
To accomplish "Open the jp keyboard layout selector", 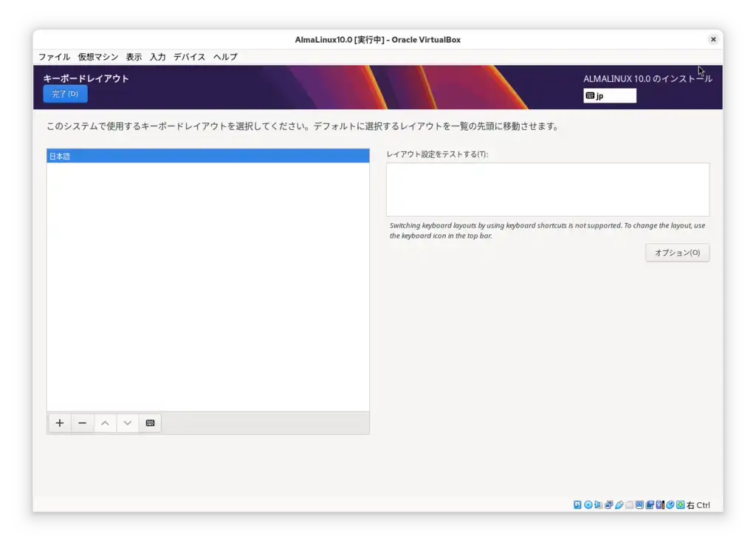I will pyautogui.click(x=609, y=95).
